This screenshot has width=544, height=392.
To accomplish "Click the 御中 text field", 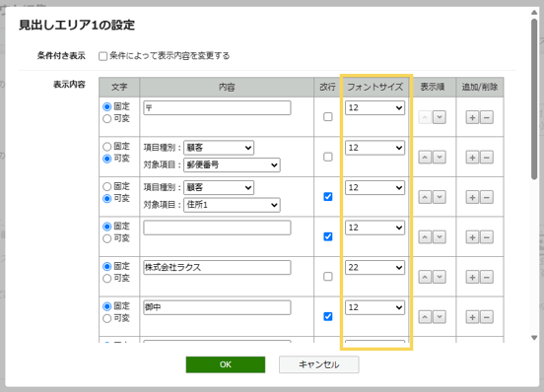I will pos(217,307).
